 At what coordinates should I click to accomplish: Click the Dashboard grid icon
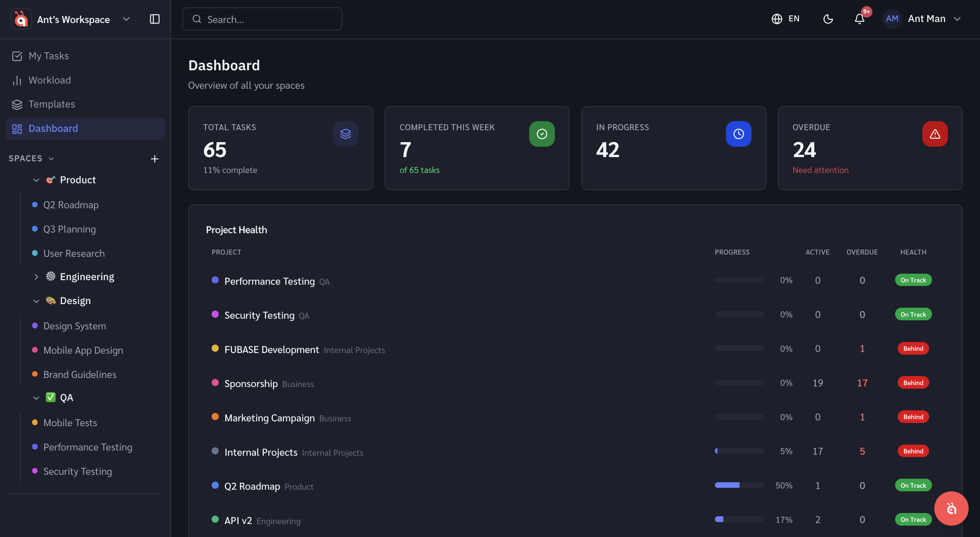coord(17,129)
